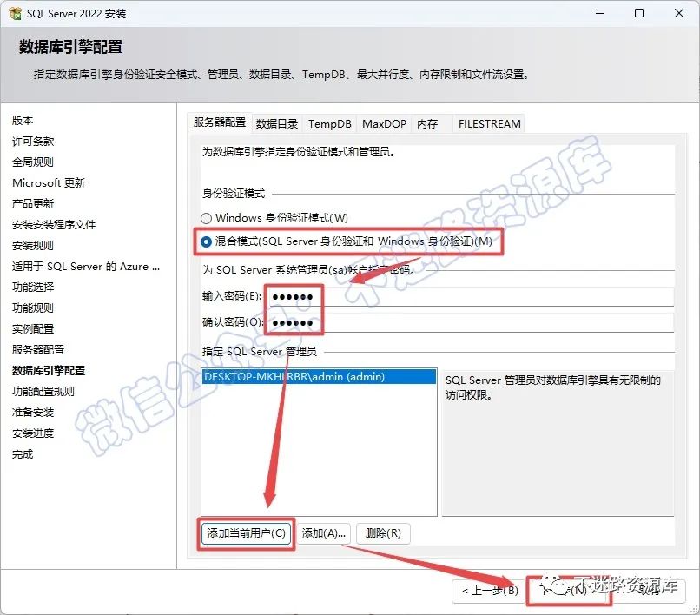
Task: Click 全局规则 step in sidebar
Action: tap(33, 162)
